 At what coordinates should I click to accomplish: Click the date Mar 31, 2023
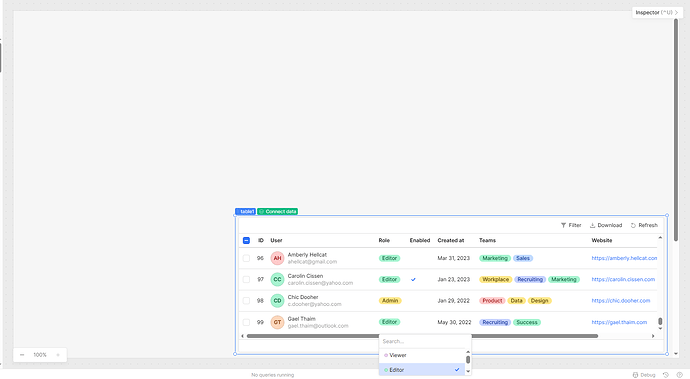point(454,258)
